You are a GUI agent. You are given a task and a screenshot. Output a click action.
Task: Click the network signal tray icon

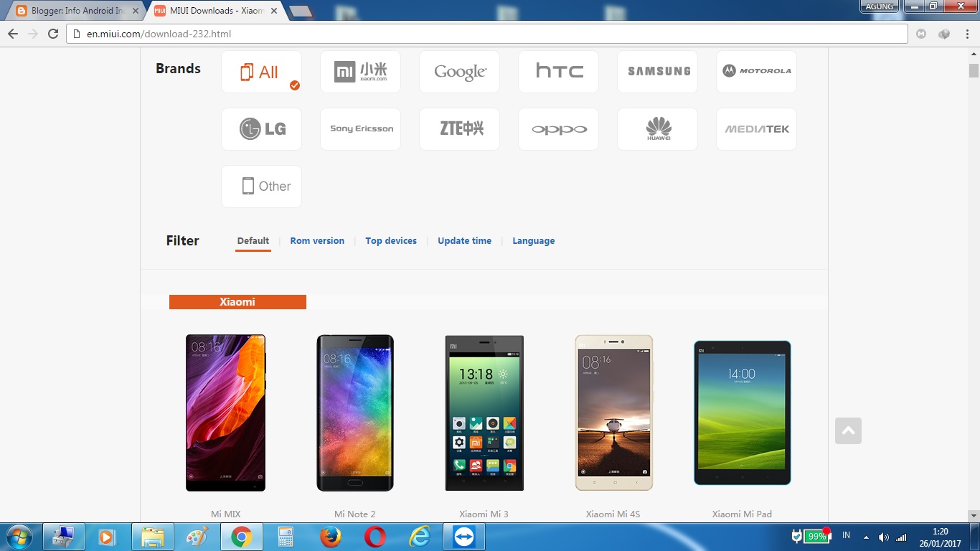pyautogui.click(x=901, y=537)
